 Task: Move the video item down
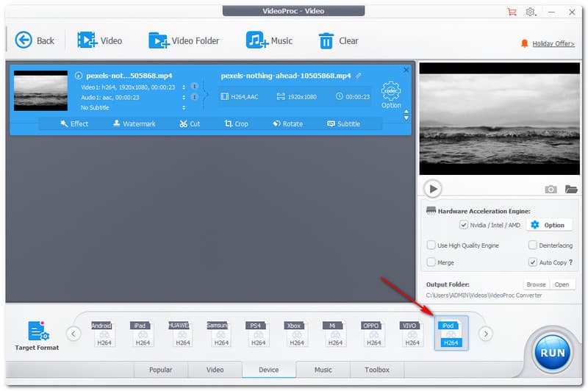[406, 118]
